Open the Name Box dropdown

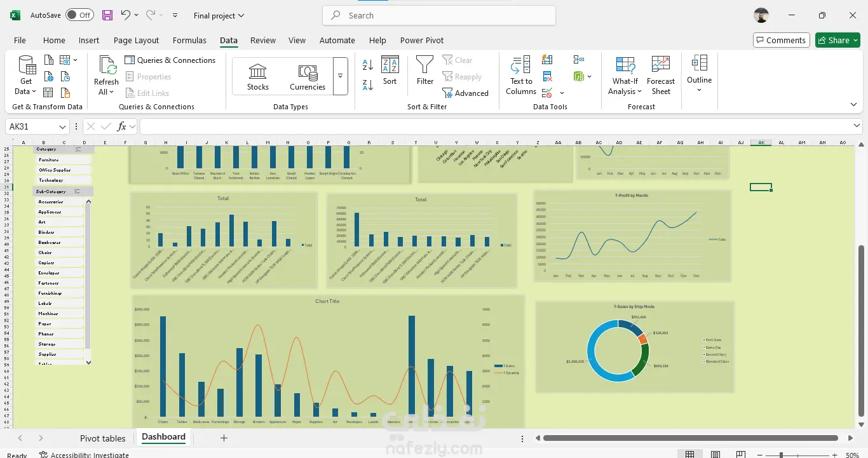point(62,126)
